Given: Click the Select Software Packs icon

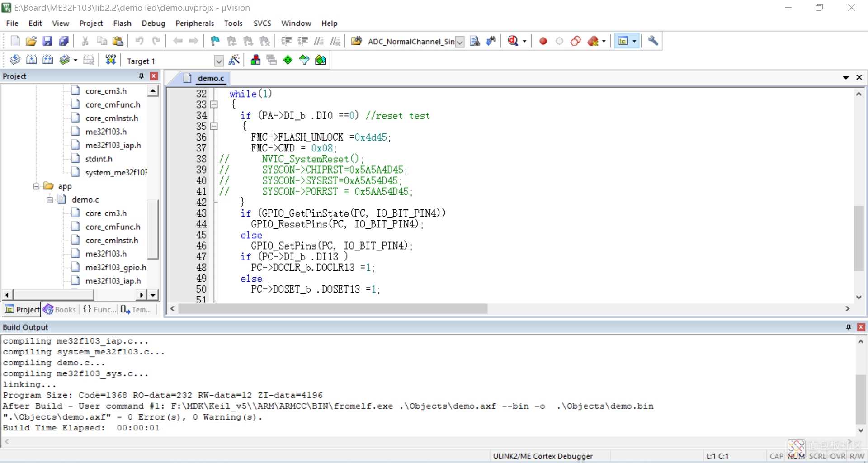Looking at the screenshot, I should coord(304,60).
